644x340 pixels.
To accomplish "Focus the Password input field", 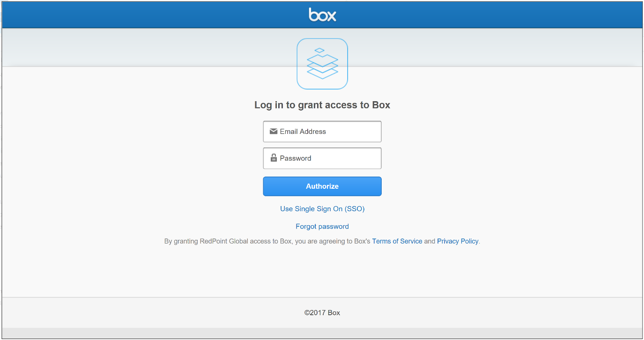I will click(328, 158).
